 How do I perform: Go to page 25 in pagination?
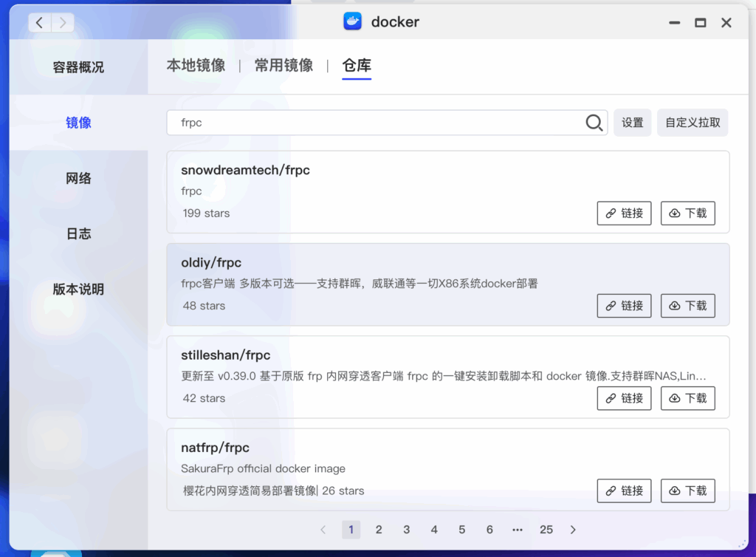click(x=546, y=530)
